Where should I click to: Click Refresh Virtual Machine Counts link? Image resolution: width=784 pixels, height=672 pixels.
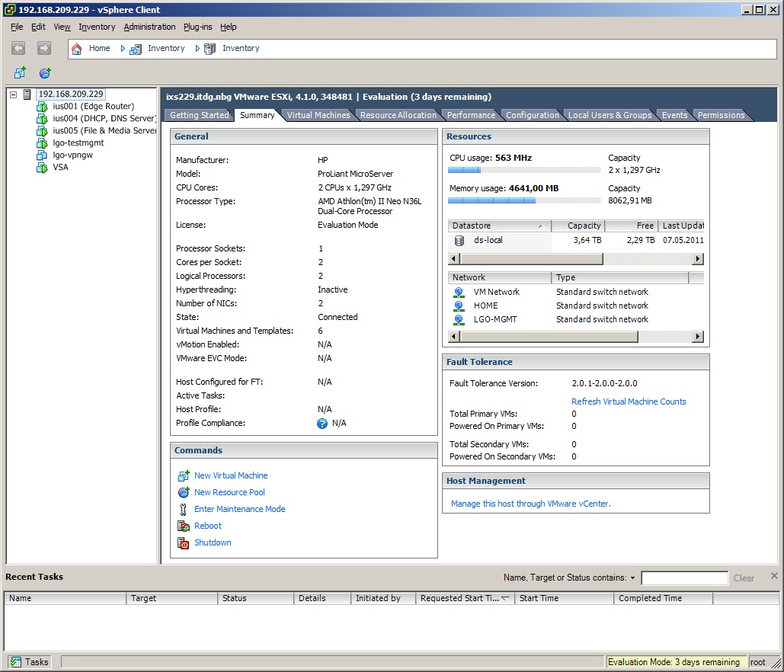coord(629,402)
